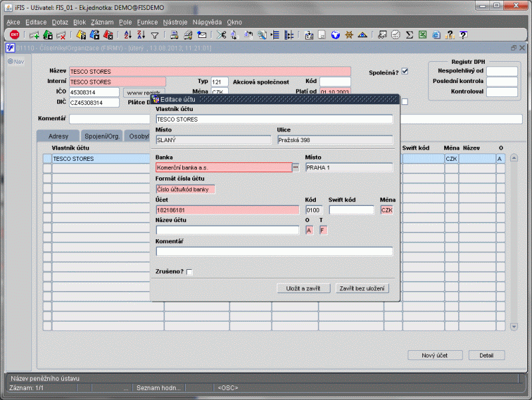Click the green Excel export icon
The height and width of the screenshot is (400, 532).
[x=422, y=35]
